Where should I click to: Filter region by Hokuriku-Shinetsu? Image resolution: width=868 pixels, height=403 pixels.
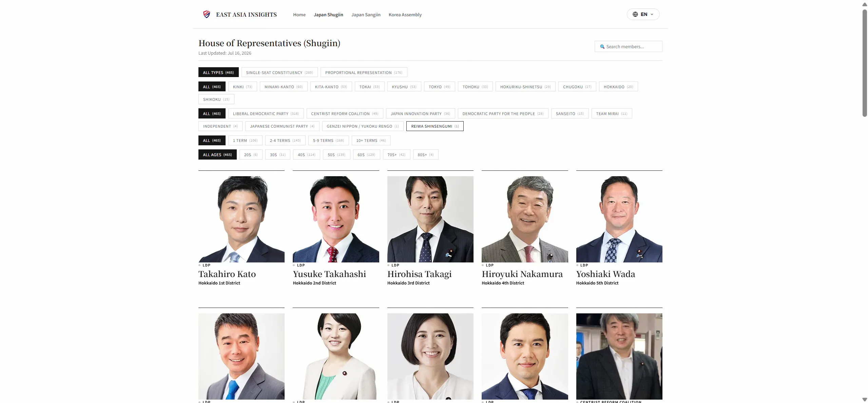pos(525,87)
